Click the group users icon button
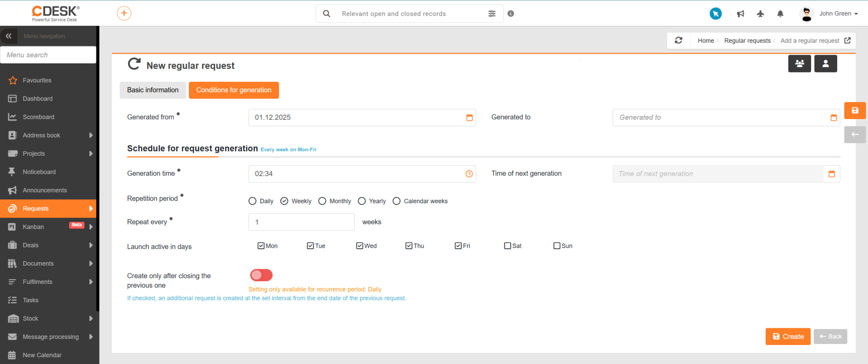Screen dimensions: 868x364 point(799,64)
